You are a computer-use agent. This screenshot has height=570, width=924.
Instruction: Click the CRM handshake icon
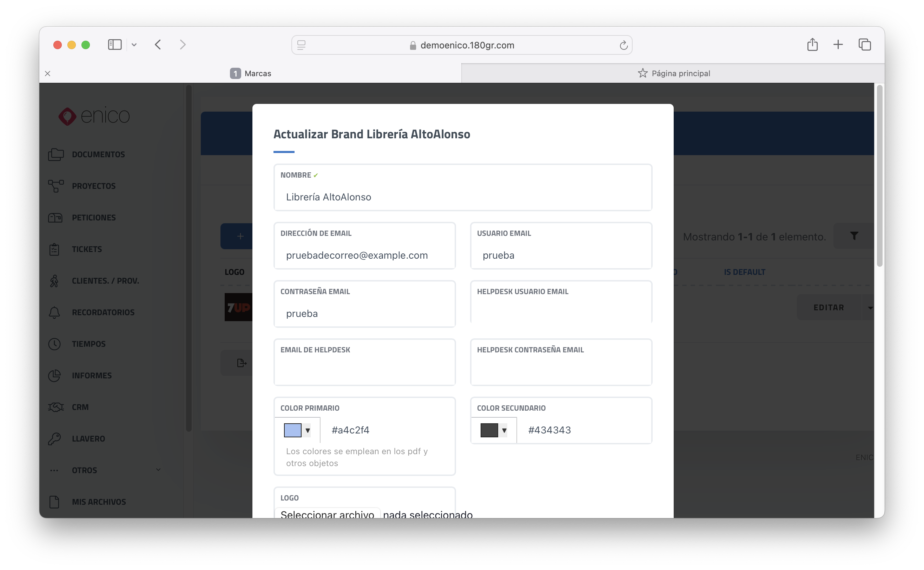55,407
